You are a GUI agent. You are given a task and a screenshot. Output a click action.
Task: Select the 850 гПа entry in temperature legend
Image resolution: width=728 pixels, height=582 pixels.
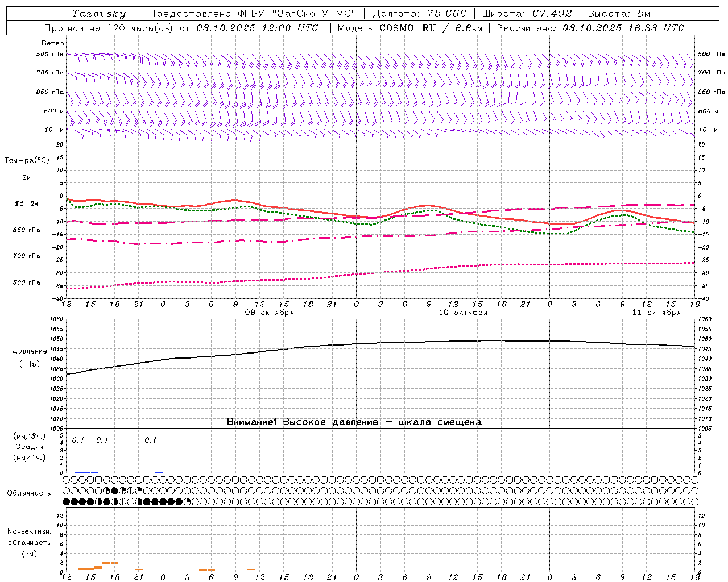(27, 230)
